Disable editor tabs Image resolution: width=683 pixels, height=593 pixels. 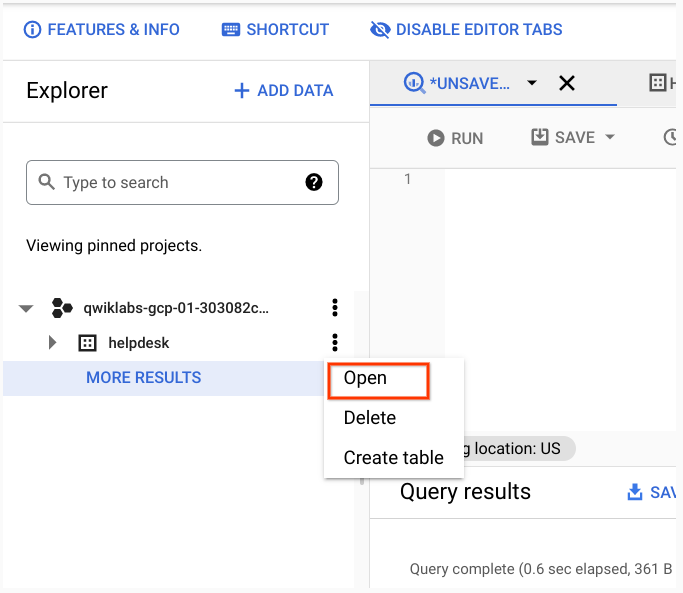pyautogui.click(x=466, y=30)
